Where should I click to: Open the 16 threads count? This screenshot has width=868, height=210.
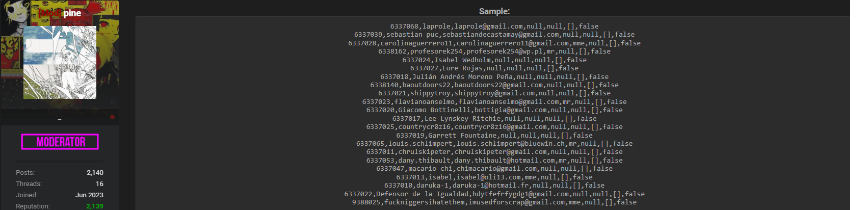tap(99, 184)
